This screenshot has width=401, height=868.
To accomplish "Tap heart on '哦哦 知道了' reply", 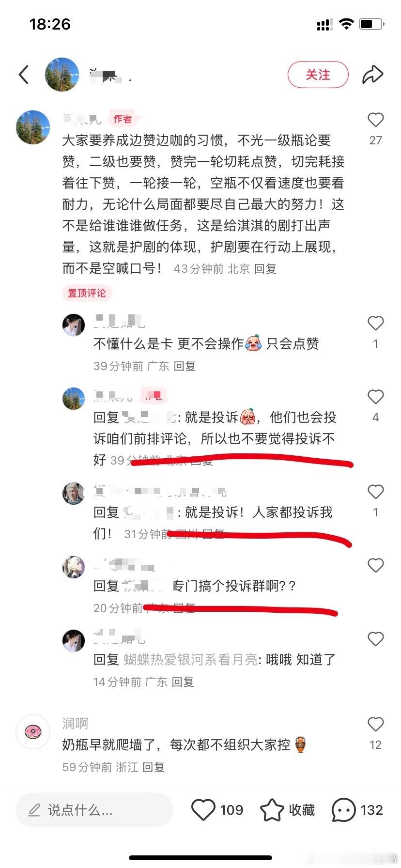I will click(375, 639).
